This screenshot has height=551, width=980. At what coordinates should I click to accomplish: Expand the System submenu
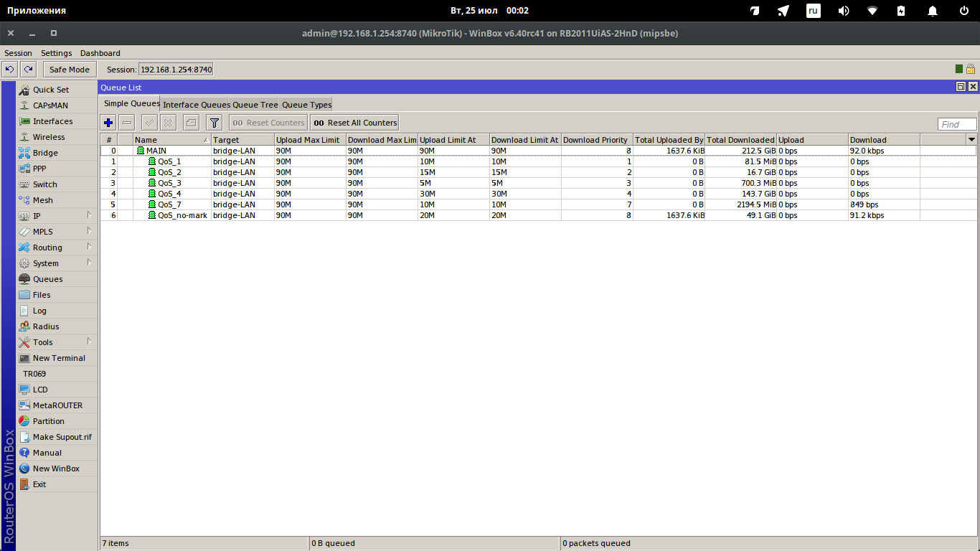click(x=57, y=263)
